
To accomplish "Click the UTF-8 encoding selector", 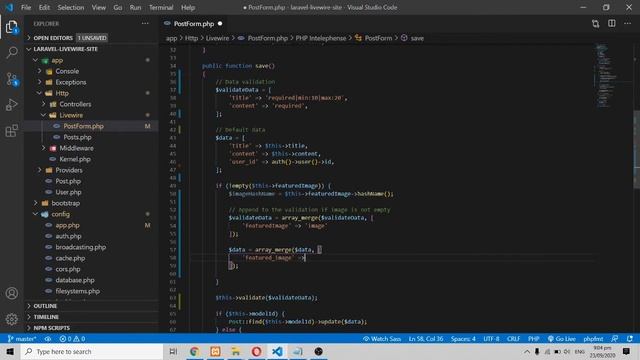I will 491,339.
